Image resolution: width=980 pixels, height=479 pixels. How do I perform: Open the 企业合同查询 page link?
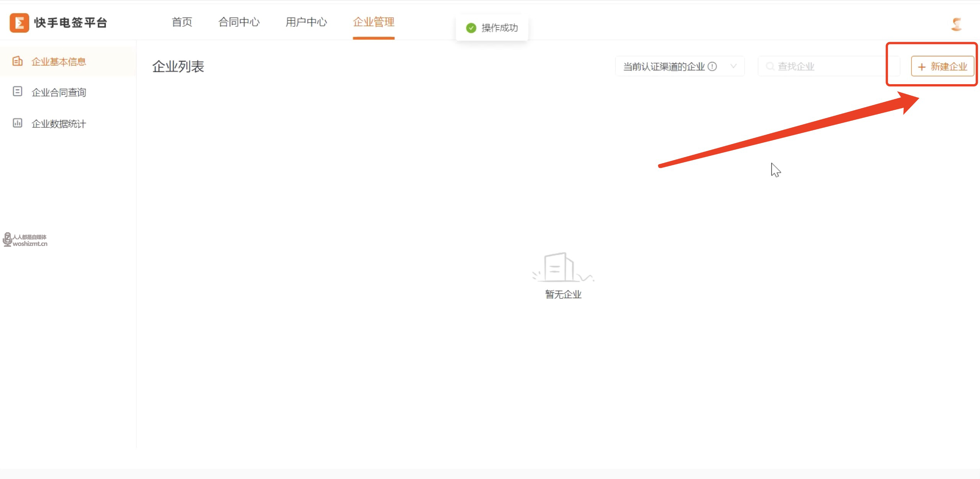59,92
